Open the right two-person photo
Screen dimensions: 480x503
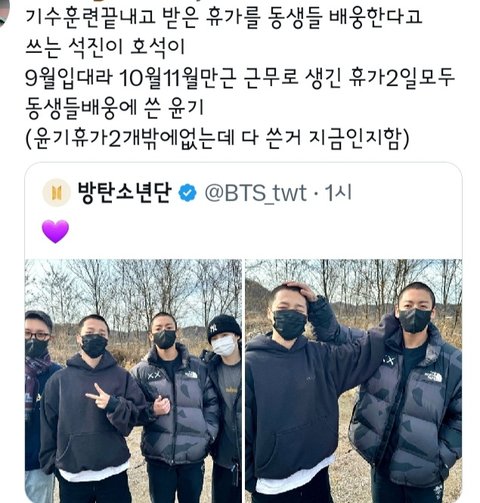pyautogui.click(x=354, y=381)
